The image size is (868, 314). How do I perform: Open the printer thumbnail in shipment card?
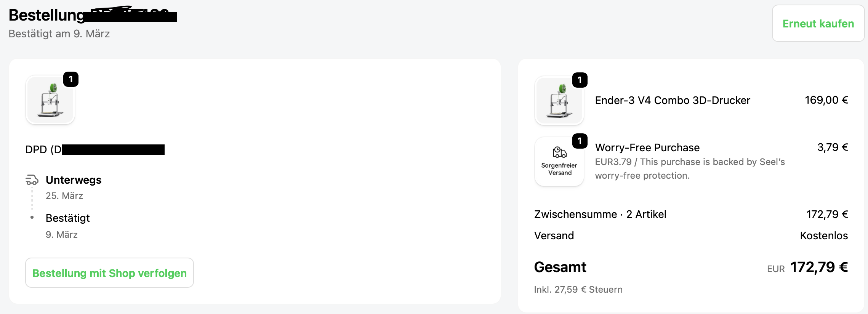tap(50, 100)
